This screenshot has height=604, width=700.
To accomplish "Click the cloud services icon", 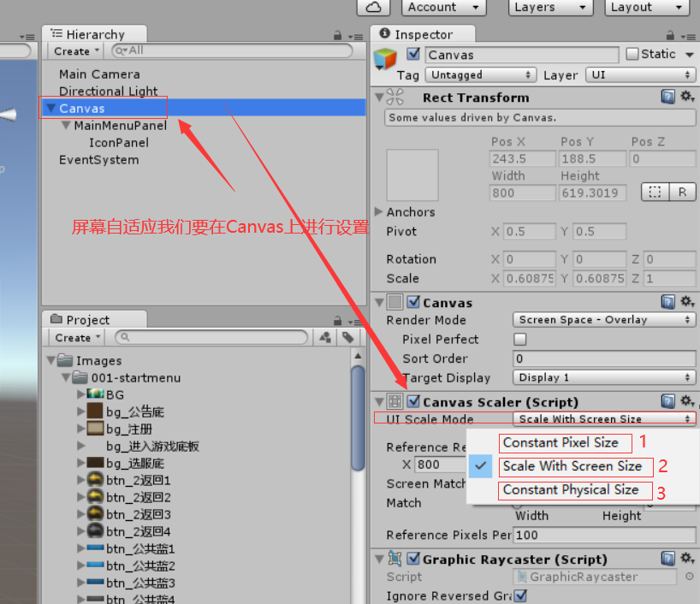I will pyautogui.click(x=374, y=7).
